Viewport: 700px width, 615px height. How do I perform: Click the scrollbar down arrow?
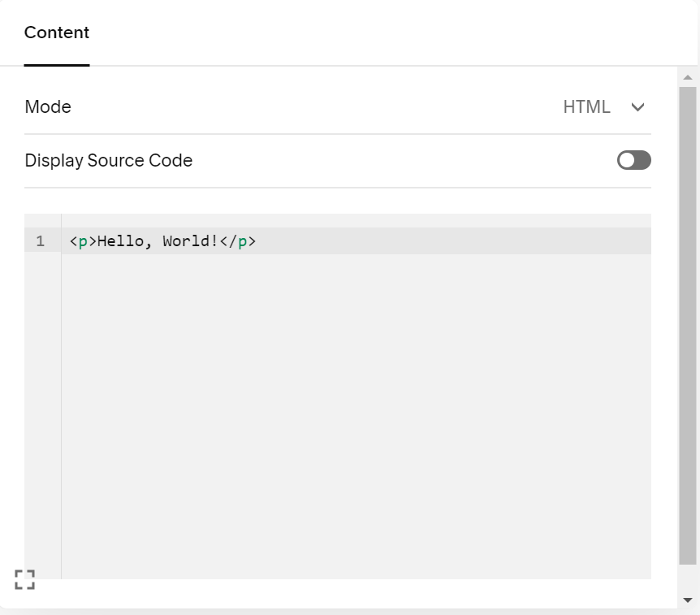click(688, 600)
